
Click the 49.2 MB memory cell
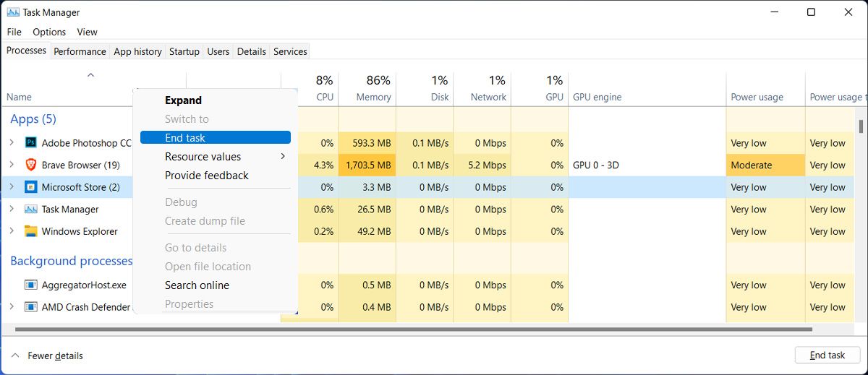(367, 231)
